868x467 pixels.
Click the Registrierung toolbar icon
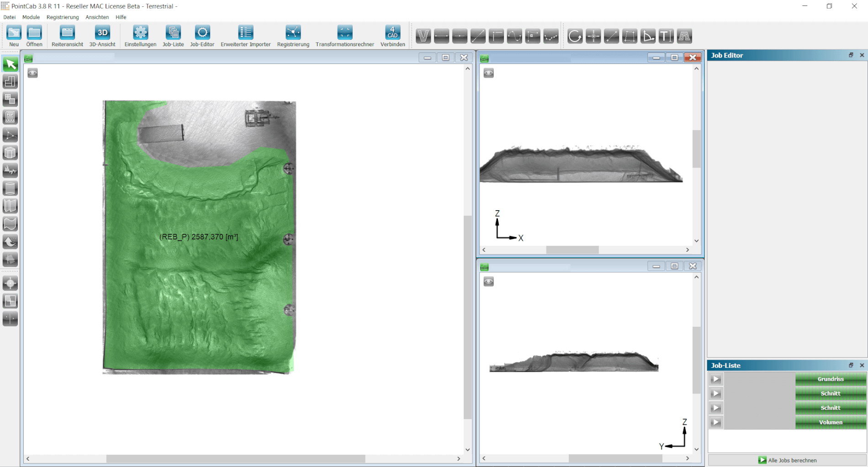click(x=293, y=33)
